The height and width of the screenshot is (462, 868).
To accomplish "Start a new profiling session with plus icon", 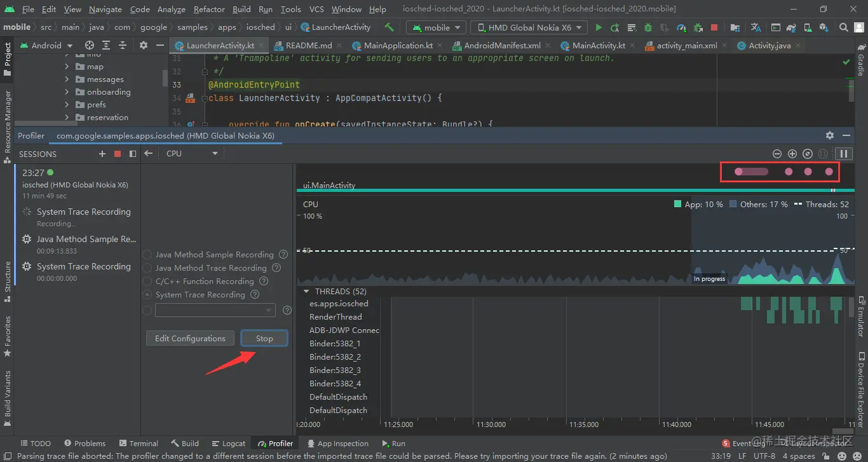I will (x=102, y=154).
